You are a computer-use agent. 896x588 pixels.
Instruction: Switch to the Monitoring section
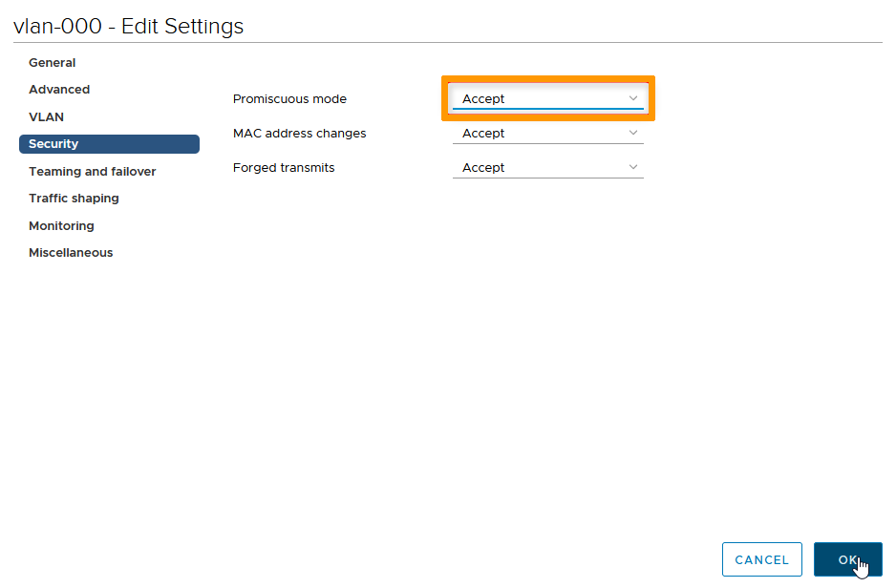[x=61, y=226]
